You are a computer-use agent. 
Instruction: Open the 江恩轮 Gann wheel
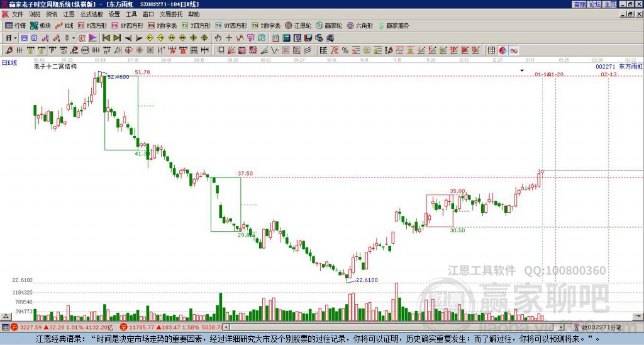coord(298,25)
